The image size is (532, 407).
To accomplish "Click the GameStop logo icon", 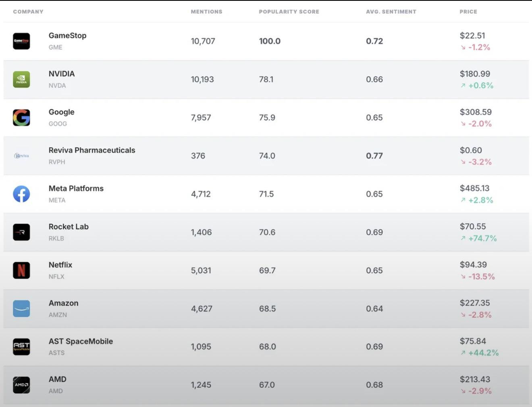I will pos(21,41).
